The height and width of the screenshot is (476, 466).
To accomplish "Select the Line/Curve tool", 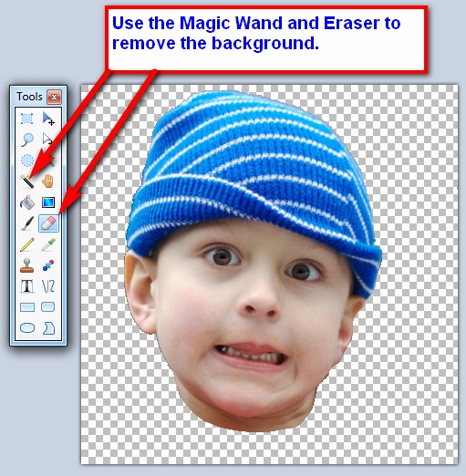I will [48, 286].
